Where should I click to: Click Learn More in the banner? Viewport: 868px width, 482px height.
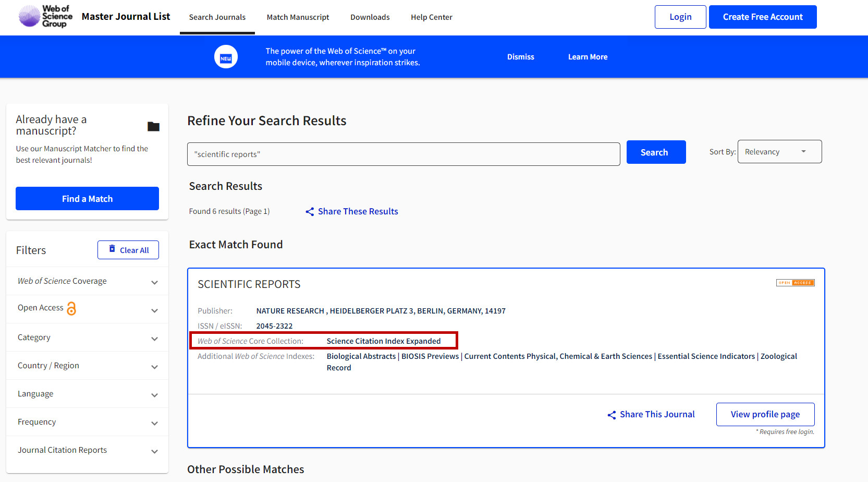click(588, 57)
